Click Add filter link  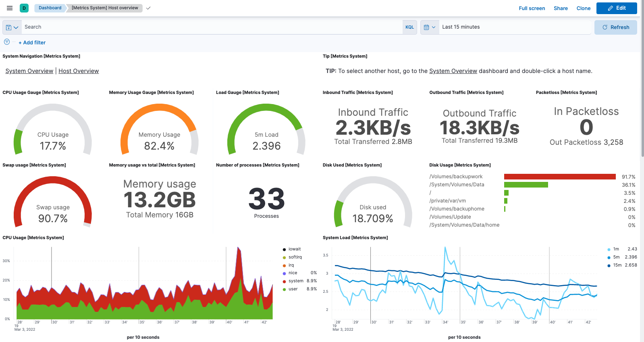tap(32, 42)
